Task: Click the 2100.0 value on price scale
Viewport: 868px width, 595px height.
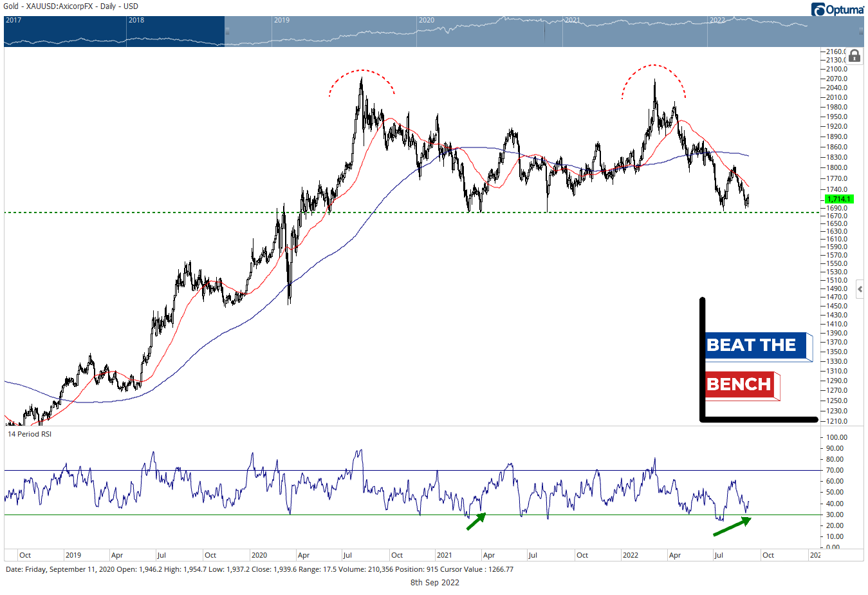Action: tap(836, 69)
